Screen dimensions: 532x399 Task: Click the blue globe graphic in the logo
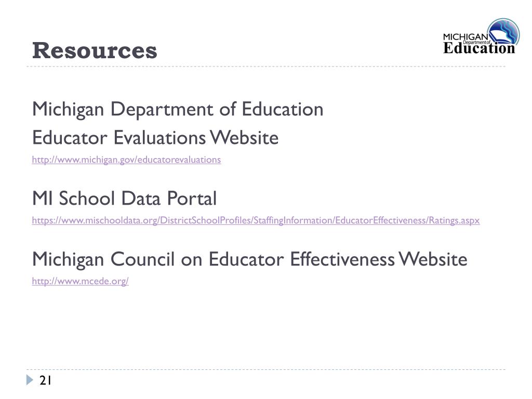coord(503,31)
